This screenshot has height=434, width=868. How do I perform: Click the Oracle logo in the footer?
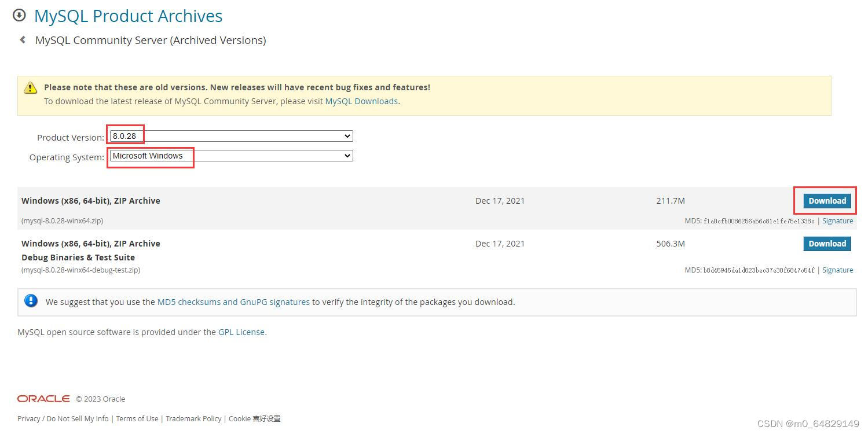(43, 399)
